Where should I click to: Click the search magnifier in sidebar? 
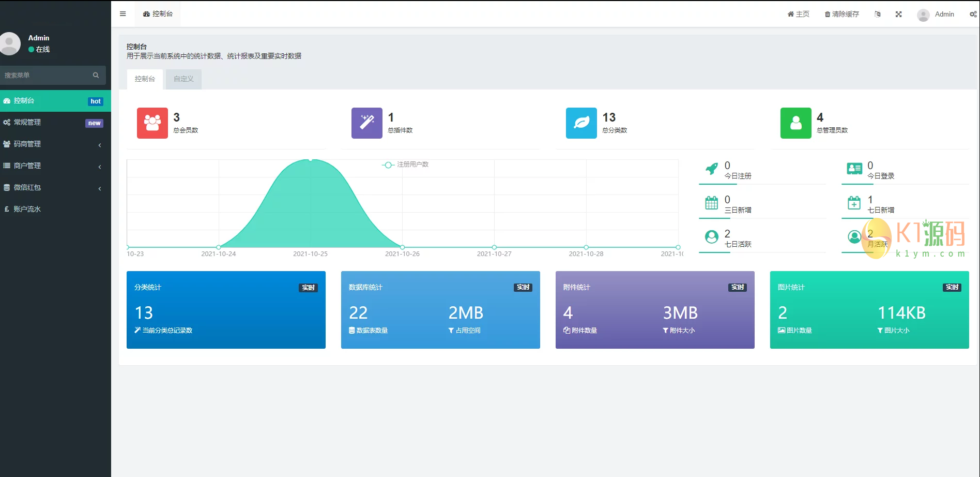coord(96,76)
